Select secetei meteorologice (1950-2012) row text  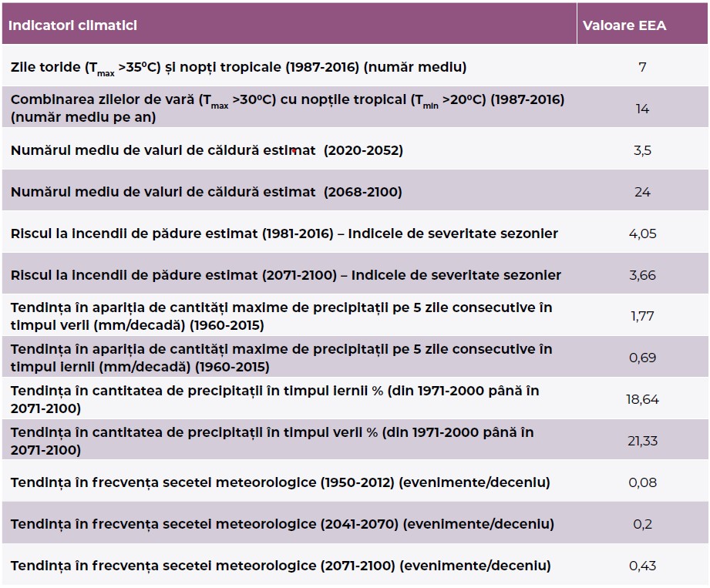(x=281, y=482)
